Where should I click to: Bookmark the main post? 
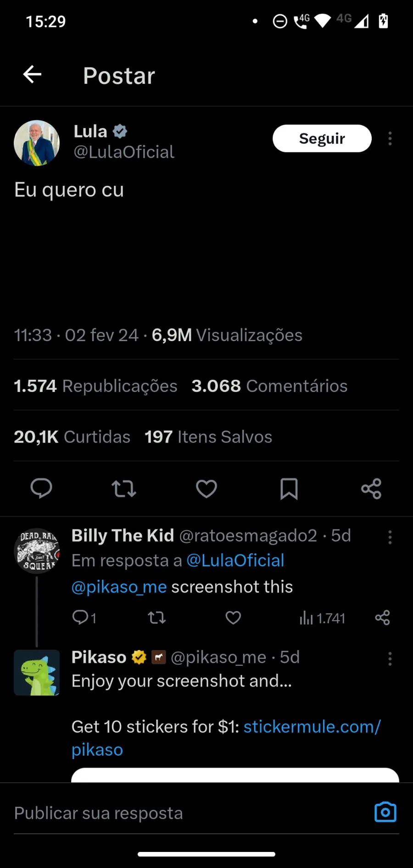coord(289,488)
